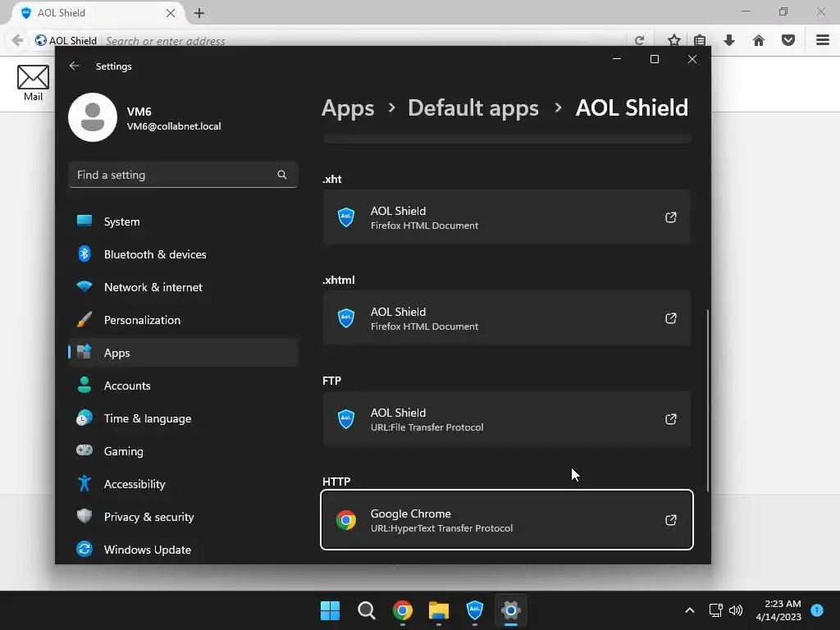Click the VM6@collabnet.local account text
The width and height of the screenshot is (840, 630).
pos(174,126)
